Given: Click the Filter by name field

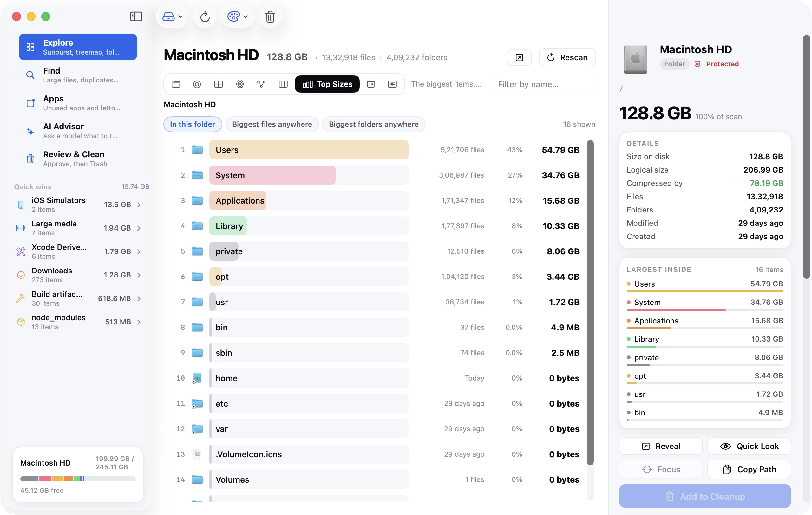Looking at the screenshot, I should 545,84.
